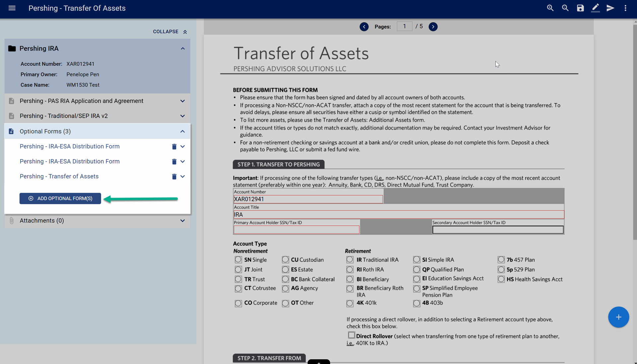Image resolution: width=637 pixels, height=364 pixels.
Task: Zoom in on the document
Action: [x=550, y=8]
